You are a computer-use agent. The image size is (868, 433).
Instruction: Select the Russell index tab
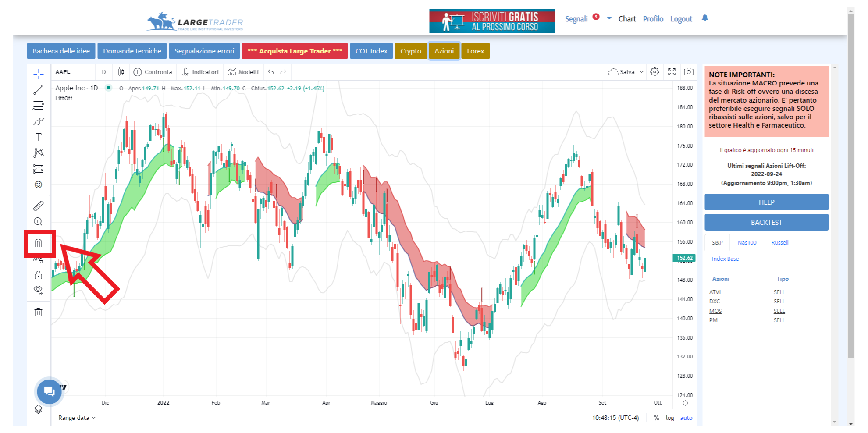(779, 242)
